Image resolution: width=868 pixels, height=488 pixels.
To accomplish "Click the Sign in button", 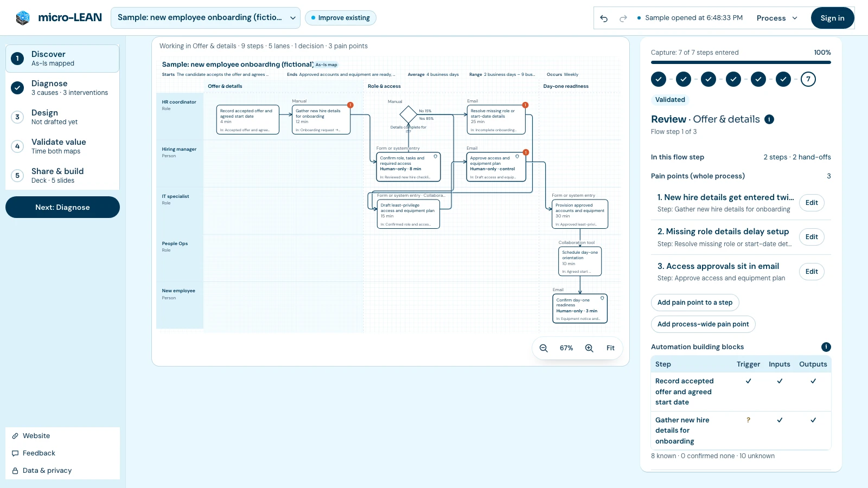I will click(832, 18).
